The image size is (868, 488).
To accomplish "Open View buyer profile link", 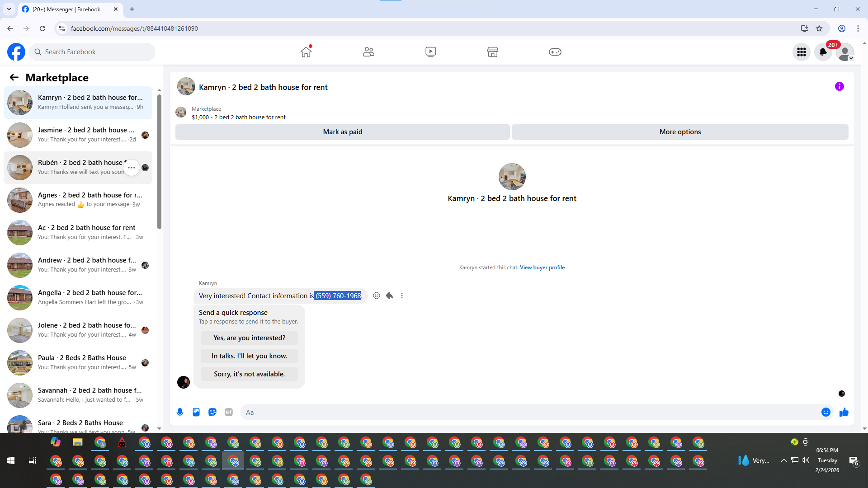I will pyautogui.click(x=542, y=267).
